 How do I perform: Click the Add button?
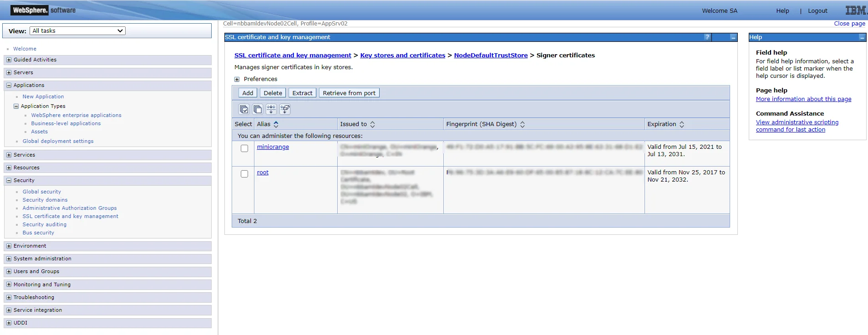248,93
